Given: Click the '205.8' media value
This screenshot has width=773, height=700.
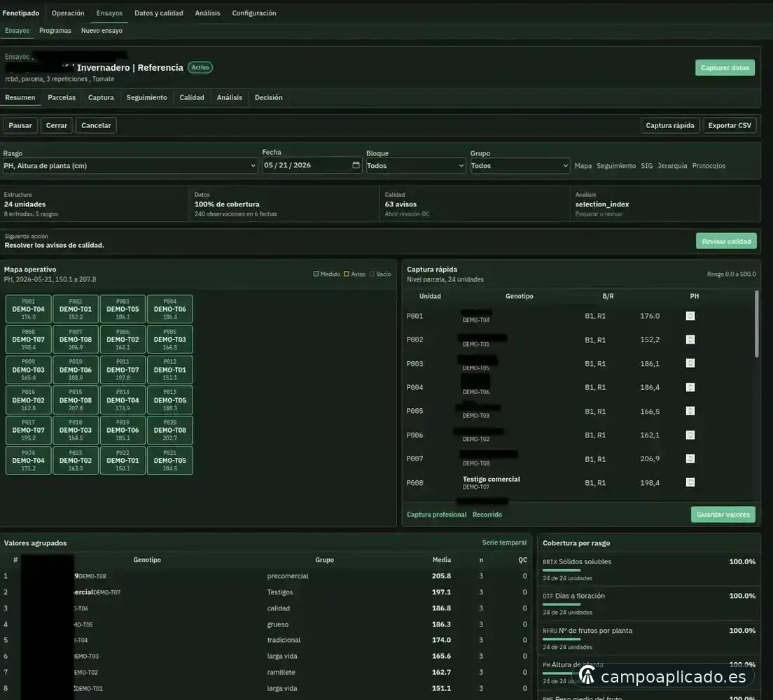Looking at the screenshot, I should pyautogui.click(x=441, y=576).
